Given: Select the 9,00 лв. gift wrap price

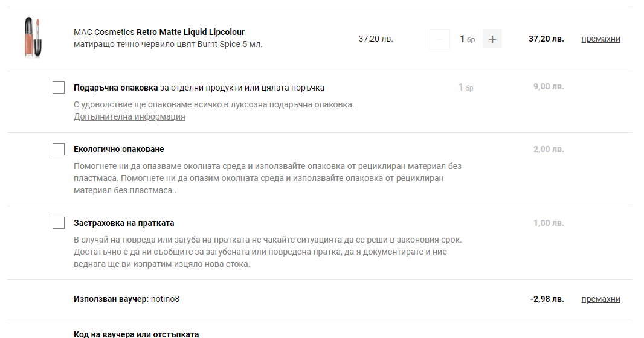Looking at the screenshot, I should point(549,87).
